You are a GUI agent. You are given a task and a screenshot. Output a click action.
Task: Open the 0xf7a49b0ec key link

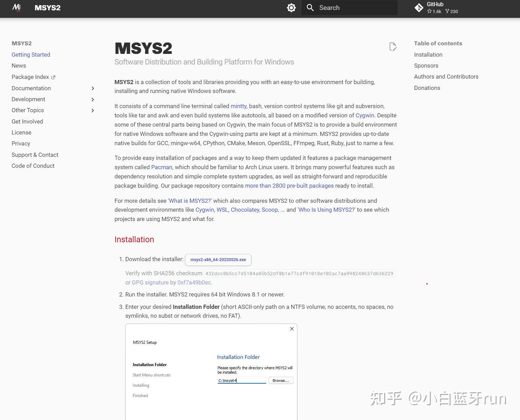click(194, 282)
